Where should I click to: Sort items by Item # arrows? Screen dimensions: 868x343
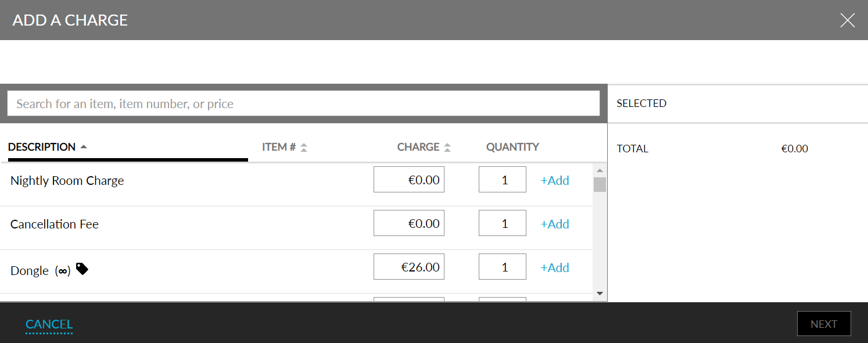coord(304,148)
